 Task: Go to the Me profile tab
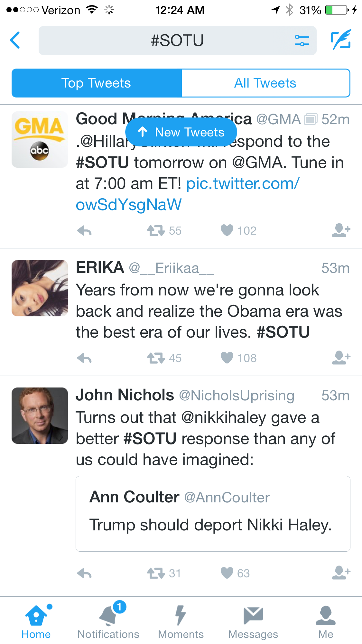click(x=326, y=621)
